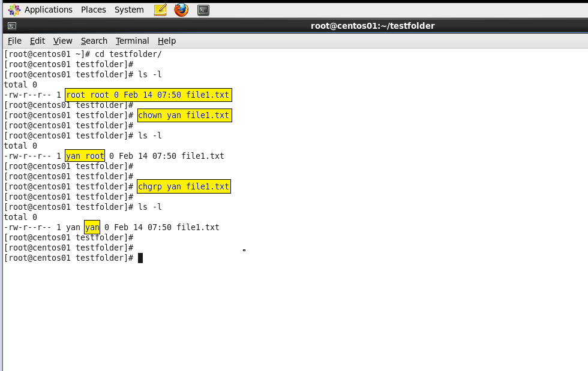Click the first 'ls -l' command
Image resolution: width=588 pixels, height=371 pixels.
coord(150,74)
